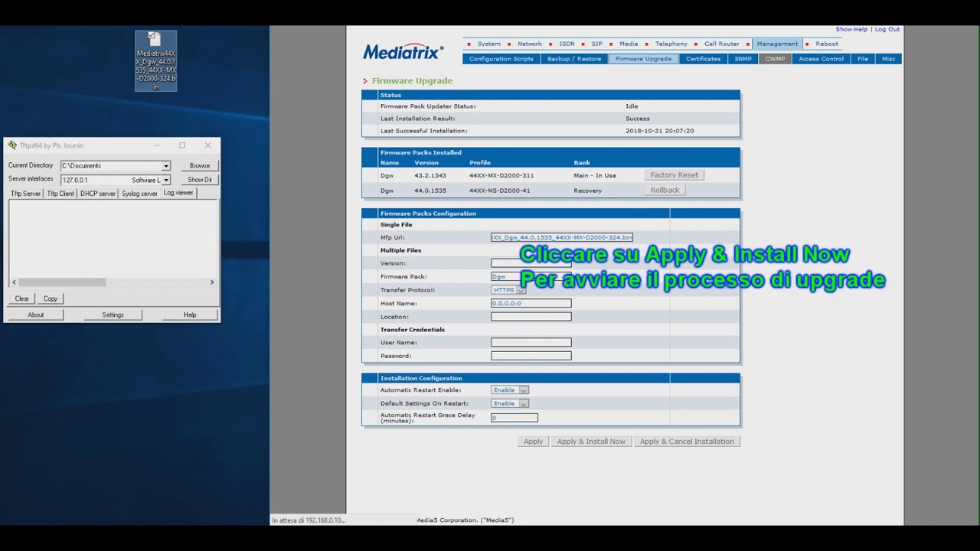Open the Management menu
Viewport: 980px width, 551px height.
[777, 44]
